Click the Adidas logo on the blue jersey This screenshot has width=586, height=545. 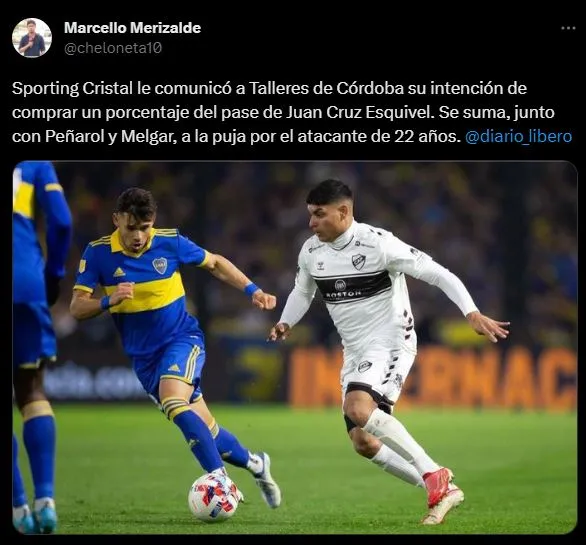119,272
